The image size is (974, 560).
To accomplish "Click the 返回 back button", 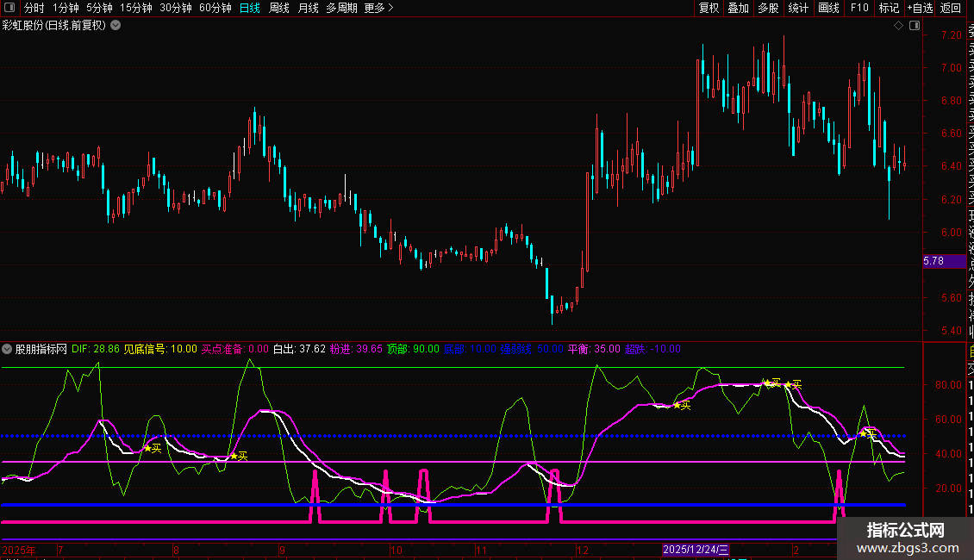I will pos(951,8).
